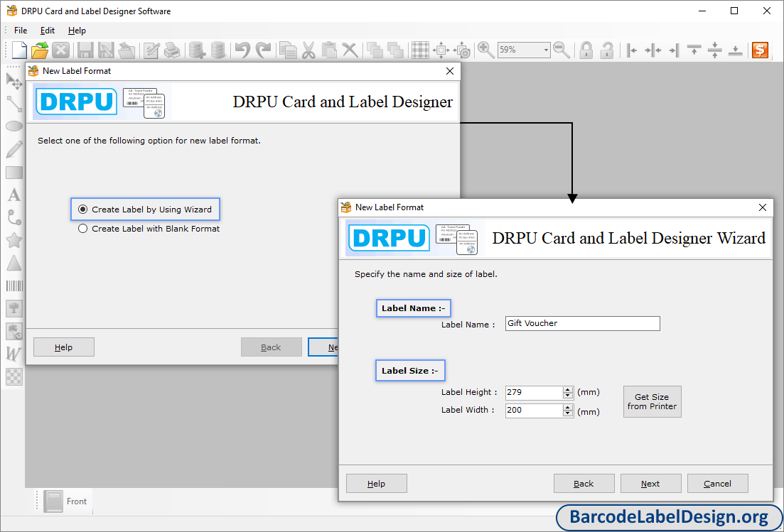Click the Save floppy disk toolbar icon

[85, 50]
